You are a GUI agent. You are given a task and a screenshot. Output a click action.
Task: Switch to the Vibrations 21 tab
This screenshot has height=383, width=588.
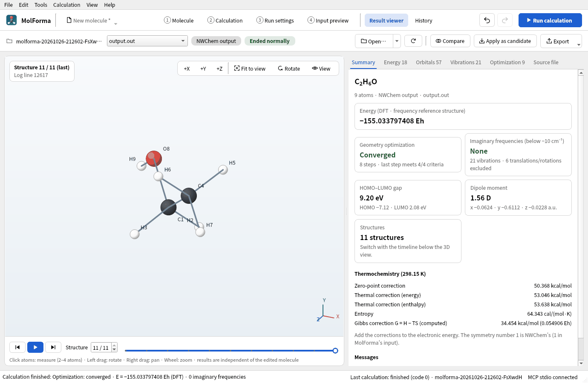466,62
